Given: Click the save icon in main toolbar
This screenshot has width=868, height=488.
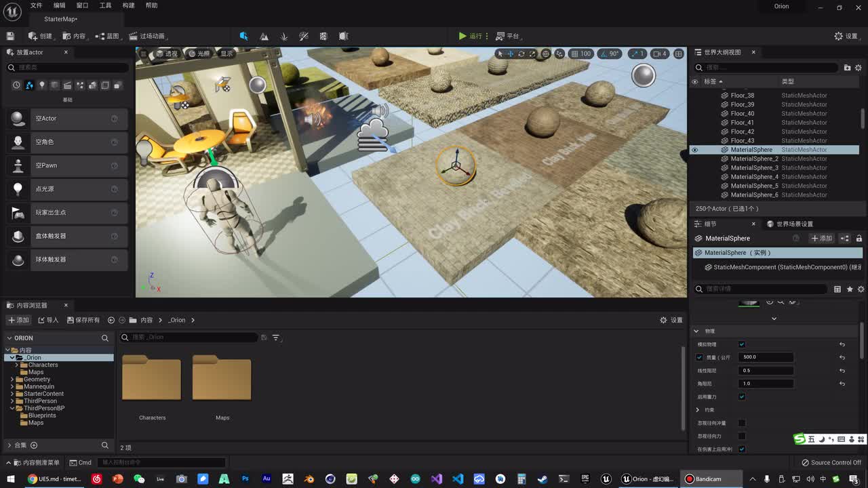Looking at the screenshot, I should click(x=10, y=36).
